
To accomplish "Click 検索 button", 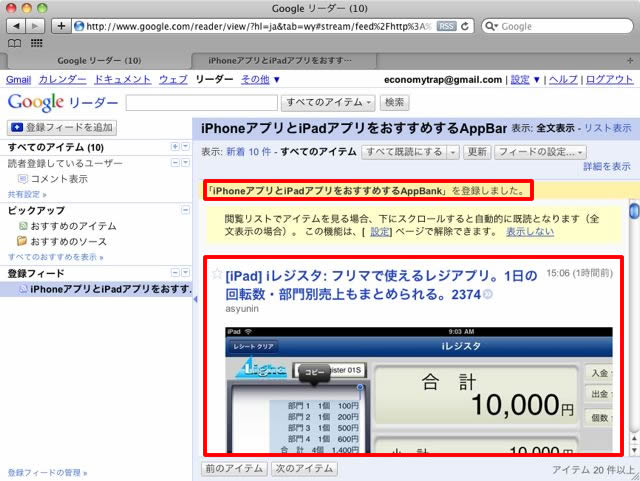I will coord(394,102).
